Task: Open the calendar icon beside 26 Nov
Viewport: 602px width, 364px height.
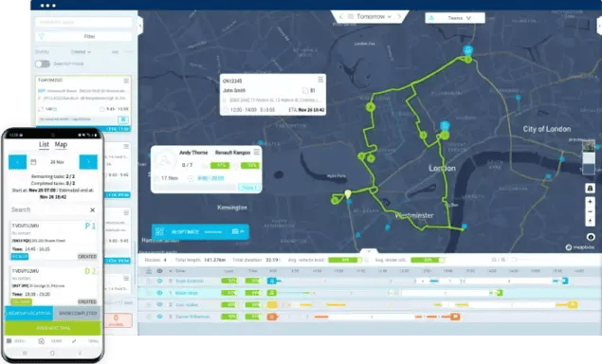Action: [33, 162]
